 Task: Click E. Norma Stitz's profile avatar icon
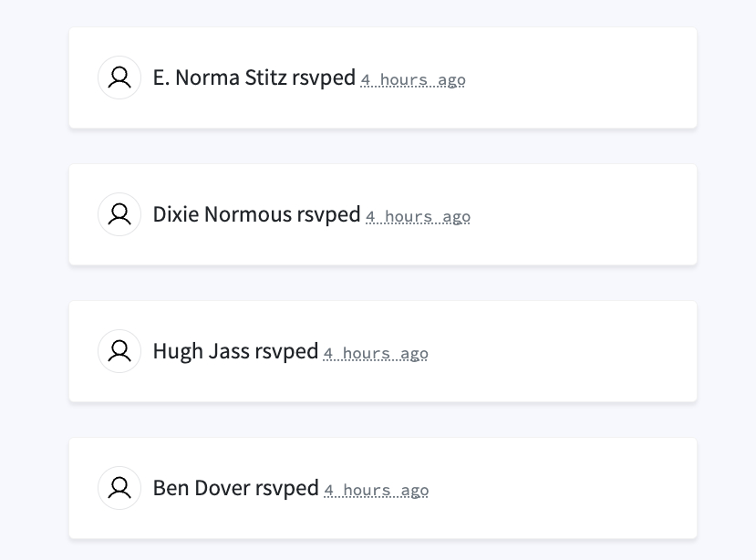pos(119,78)
